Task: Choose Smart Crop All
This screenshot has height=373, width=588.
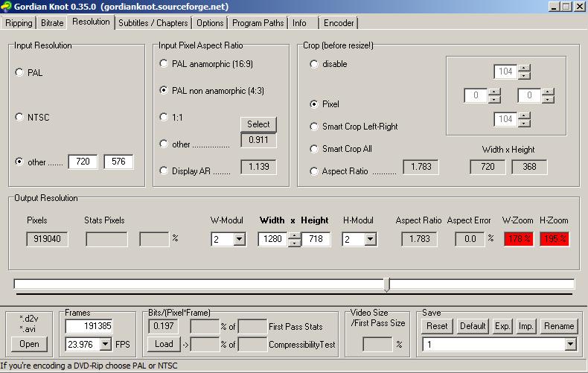Action: pos(314,149)
